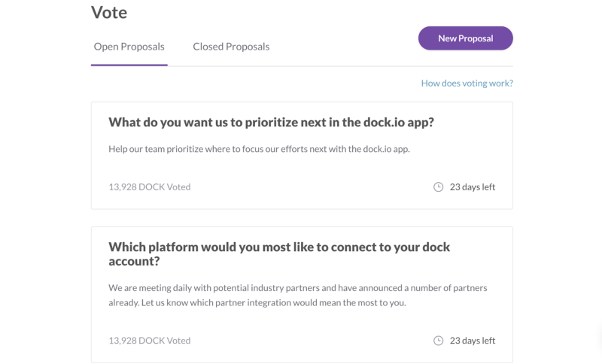Click blank space inside the first proposal card
The width and height of the screenshot is (602, 364).
[301, 169]
